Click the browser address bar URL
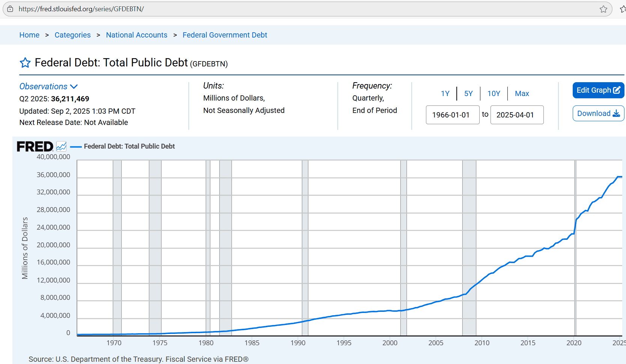 click(81, 9)
